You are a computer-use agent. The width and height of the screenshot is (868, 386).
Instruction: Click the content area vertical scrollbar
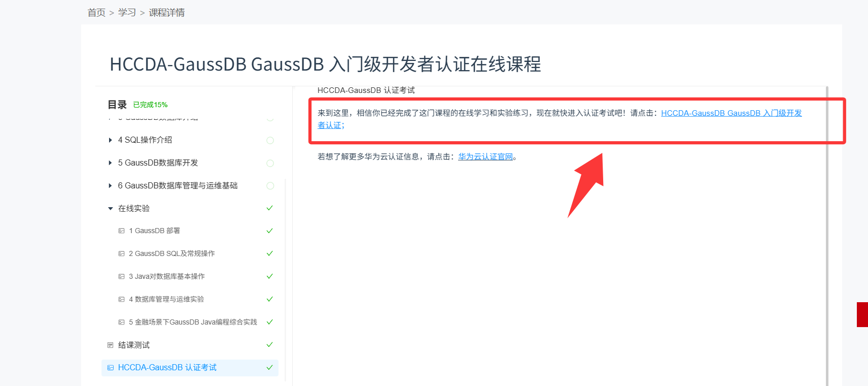[827, 236]
